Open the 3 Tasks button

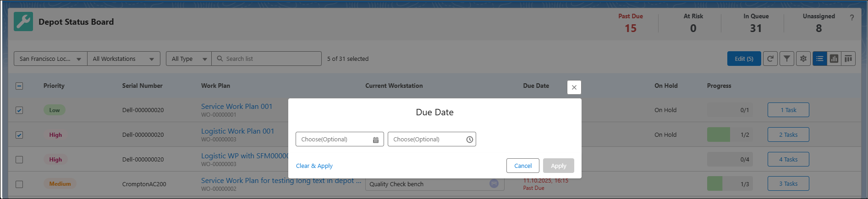click(x=788, y=183)
